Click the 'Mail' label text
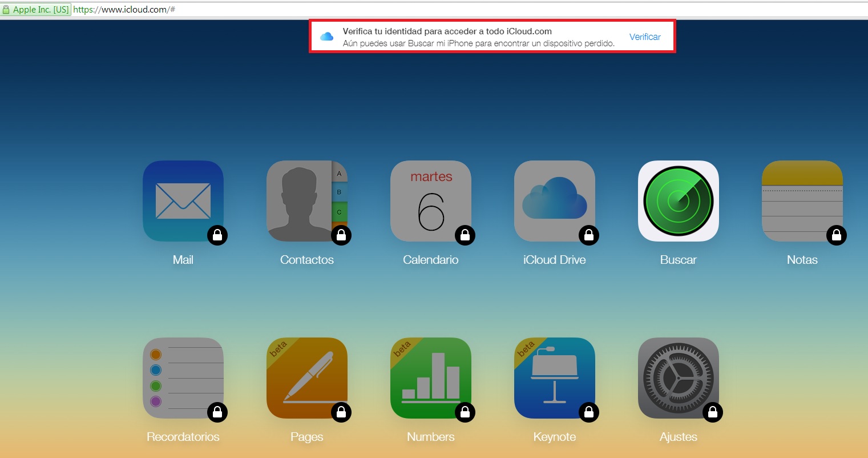 click(183, 260)
